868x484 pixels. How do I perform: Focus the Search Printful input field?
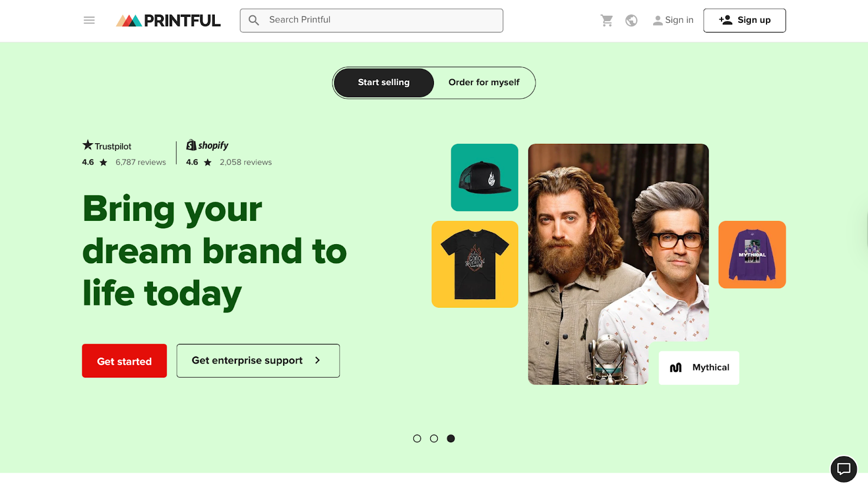coord(372,20)
